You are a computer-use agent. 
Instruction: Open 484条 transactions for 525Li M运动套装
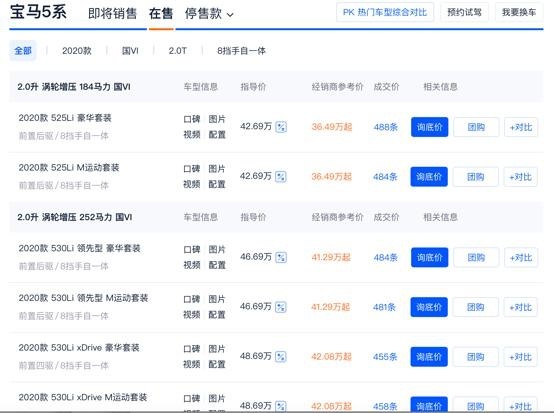coord(385,177)
